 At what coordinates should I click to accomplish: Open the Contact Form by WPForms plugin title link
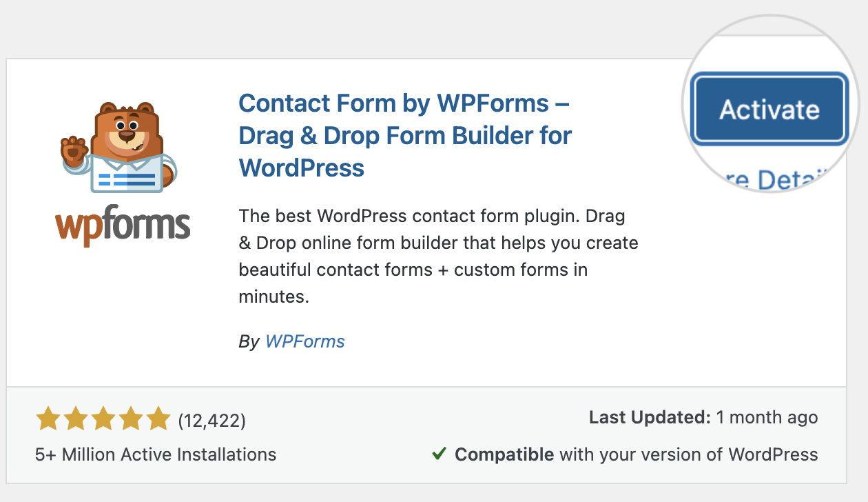click(x=405, y=135)
